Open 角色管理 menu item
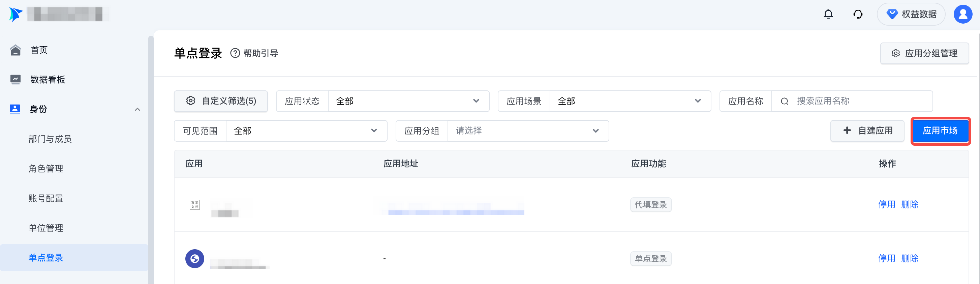 point(45,169)
